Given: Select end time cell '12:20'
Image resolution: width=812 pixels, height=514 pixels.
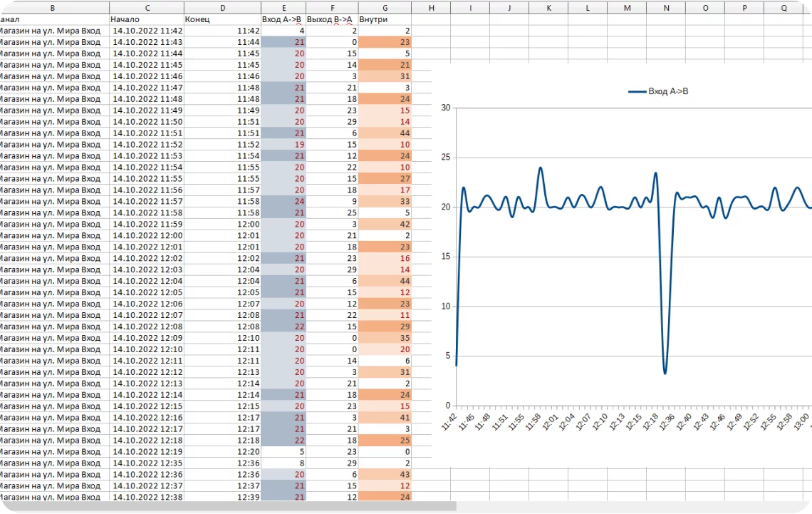Looking at the screenshot, I should point(223,452).
